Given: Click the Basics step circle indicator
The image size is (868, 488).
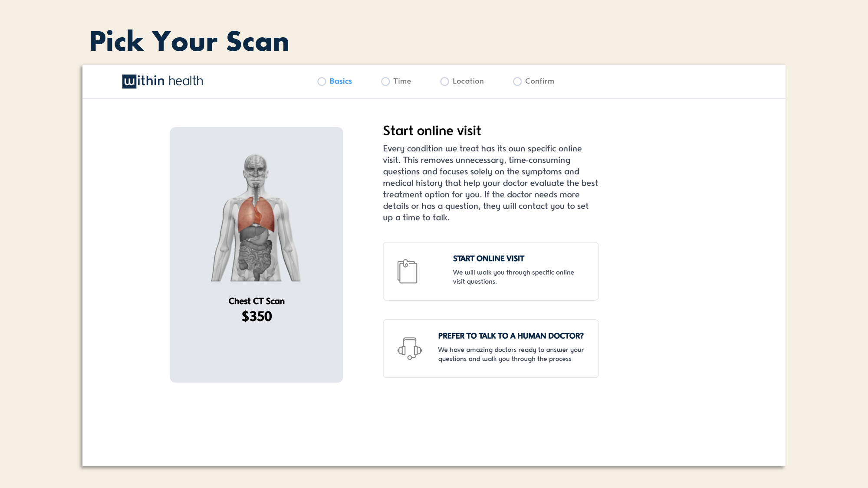Looking at the screenshot, I should pyautogui.click(x=321, y=82).
